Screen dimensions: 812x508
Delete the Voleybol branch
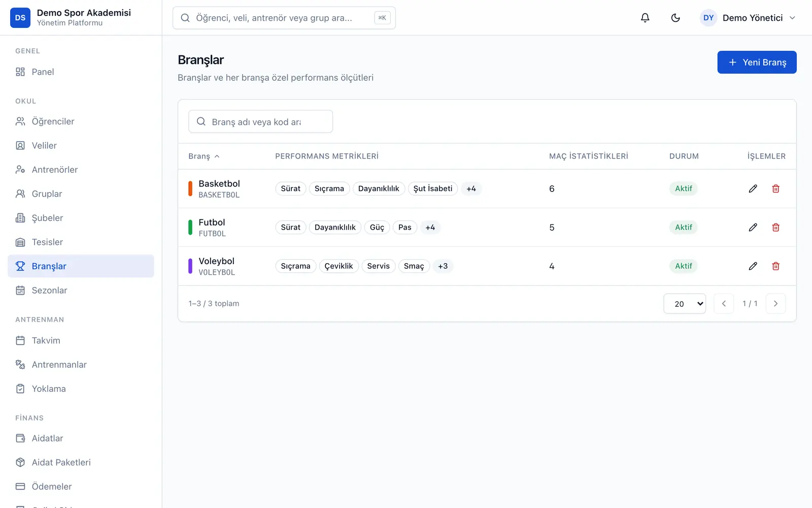(x=775, y=266)
